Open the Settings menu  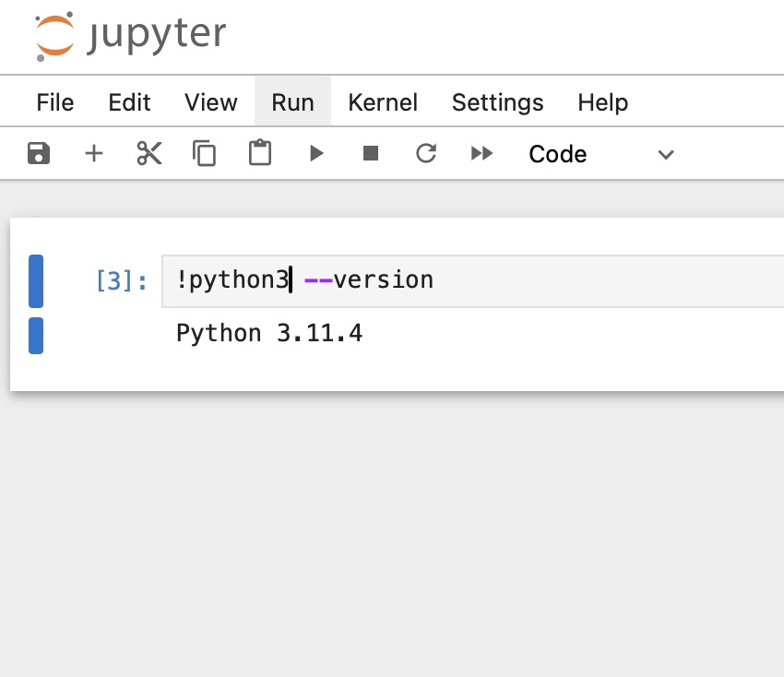[x=497, y=102]
